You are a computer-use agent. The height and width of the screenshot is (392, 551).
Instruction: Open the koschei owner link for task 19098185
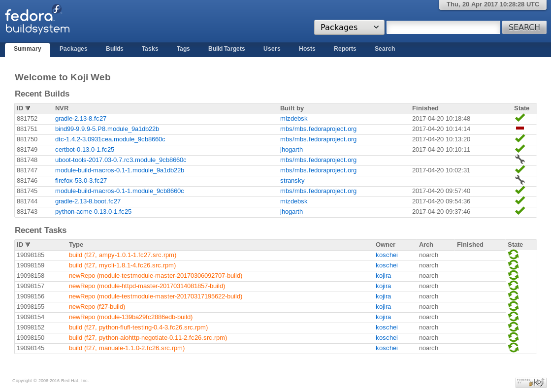[x=387, y=255]
